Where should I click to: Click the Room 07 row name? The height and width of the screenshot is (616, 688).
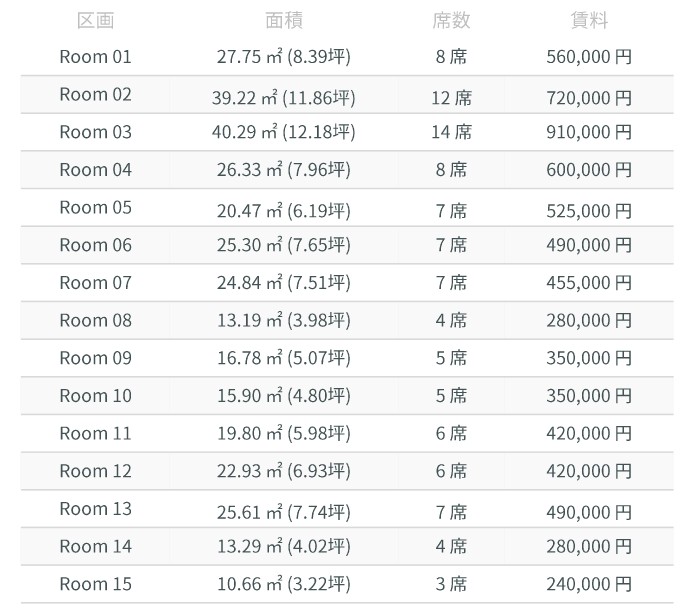pyautogui.click(x=95, y=283)
